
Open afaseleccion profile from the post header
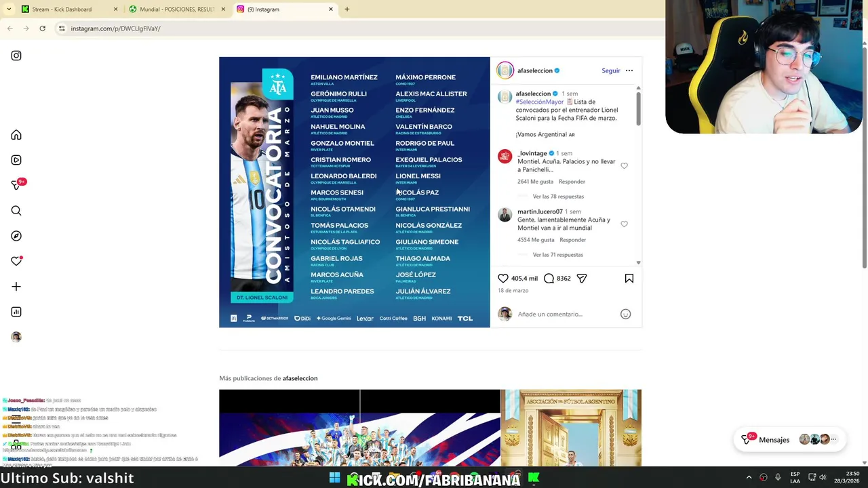(x=535, y=70)
